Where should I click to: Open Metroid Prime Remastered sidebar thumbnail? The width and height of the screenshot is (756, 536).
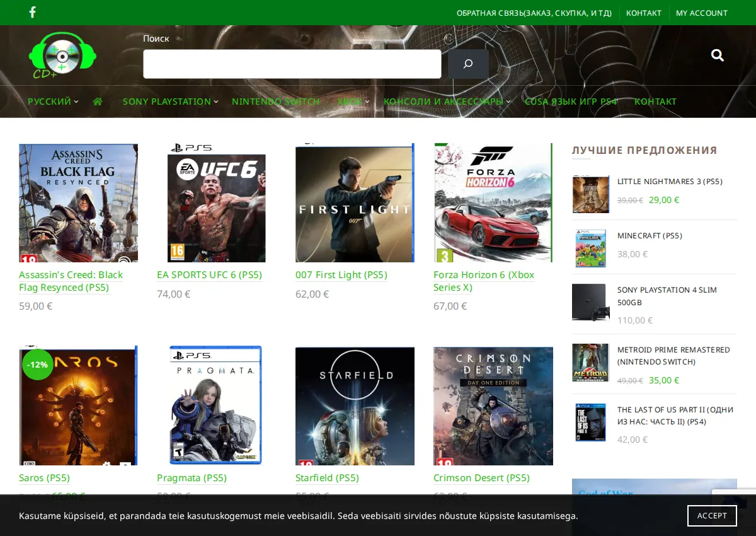590,363
